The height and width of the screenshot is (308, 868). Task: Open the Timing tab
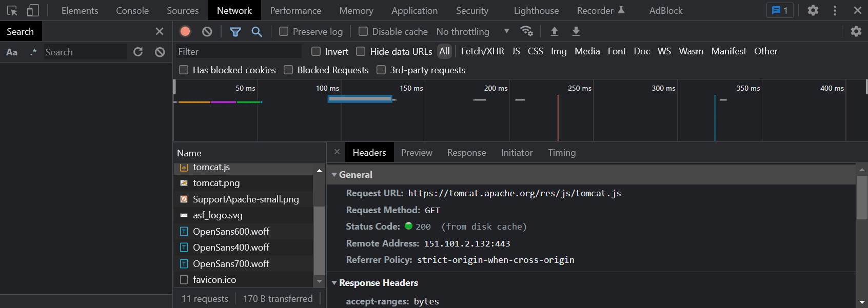click(562, 153)
